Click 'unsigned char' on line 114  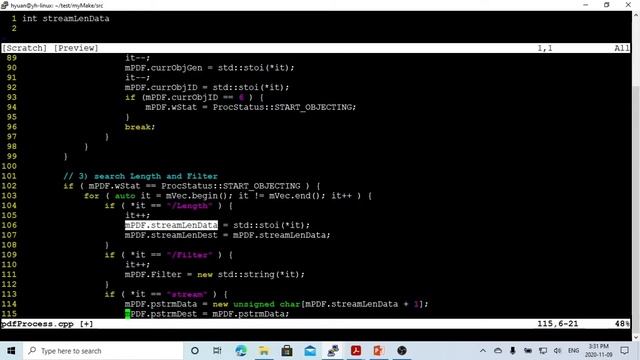point(267,304)
